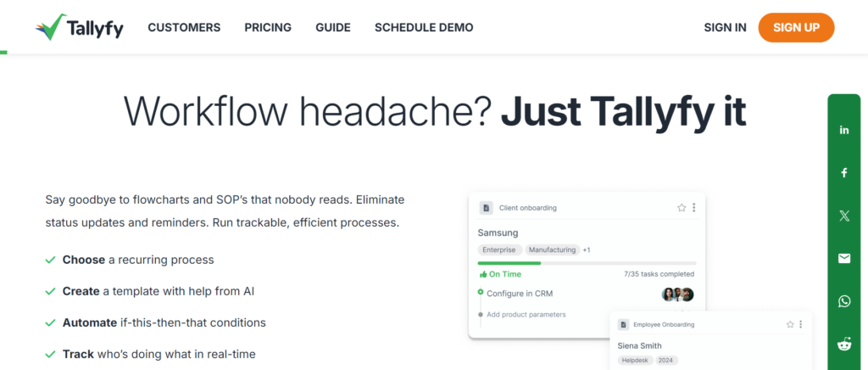Image resolution: width=868 pixels, height=370 pixels.
Task: Click the Employee Onboarding document icon
Action: (623, 324)
